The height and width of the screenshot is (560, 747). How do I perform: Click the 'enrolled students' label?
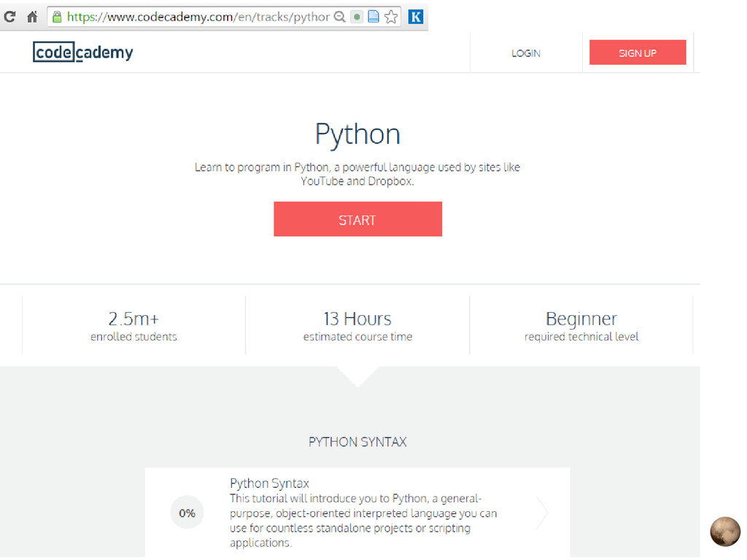pyautogui.click(x=134, y=337)
